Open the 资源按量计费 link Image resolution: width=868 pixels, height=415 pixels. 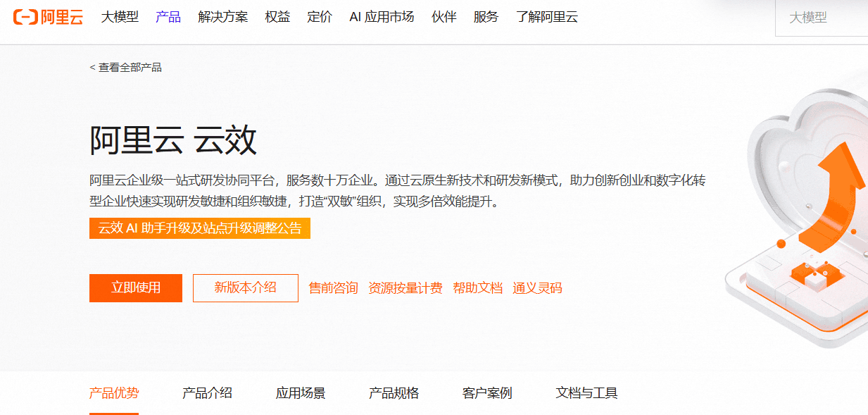point(405,287)
